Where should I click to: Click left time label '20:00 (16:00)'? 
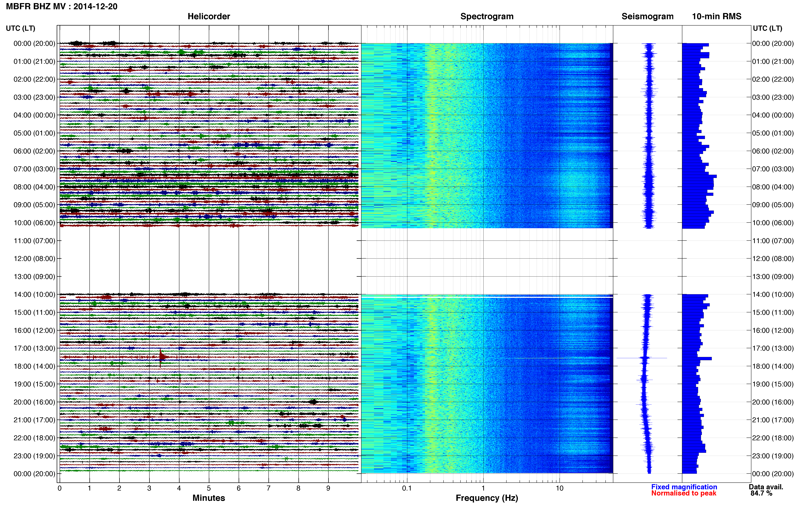(34, 402)
